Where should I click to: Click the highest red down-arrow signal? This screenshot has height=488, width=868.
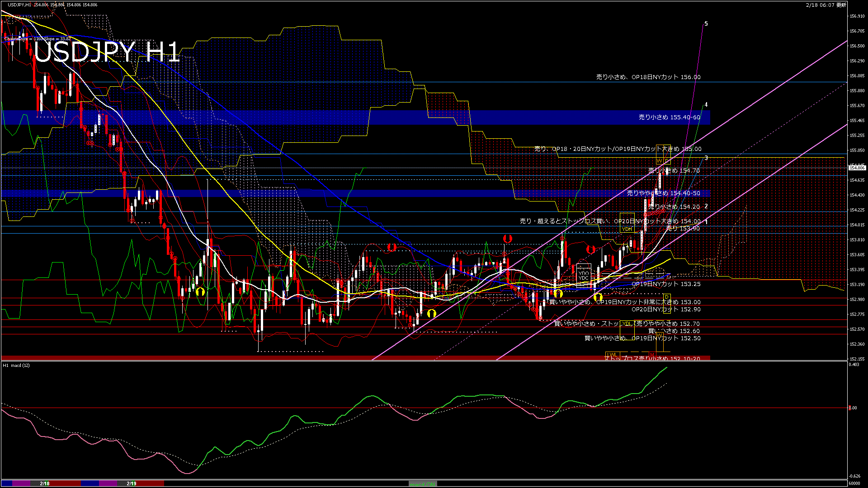[x=507, y=238]
